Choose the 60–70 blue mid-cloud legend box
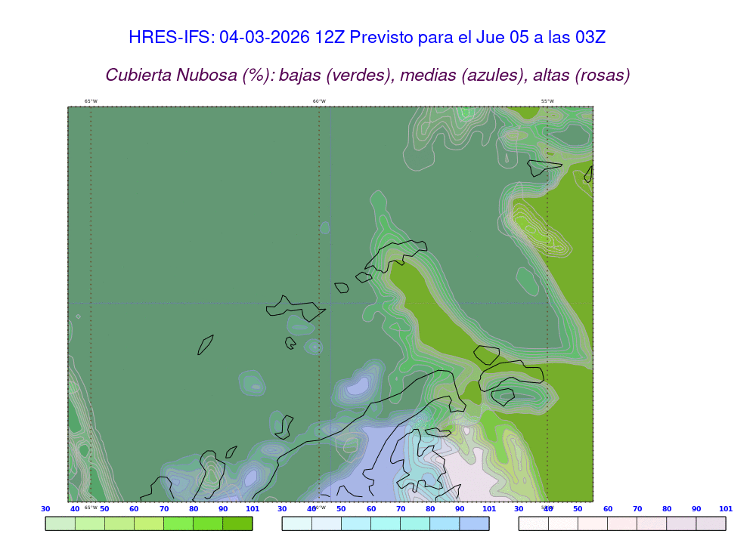 click(x=386, y=523)
